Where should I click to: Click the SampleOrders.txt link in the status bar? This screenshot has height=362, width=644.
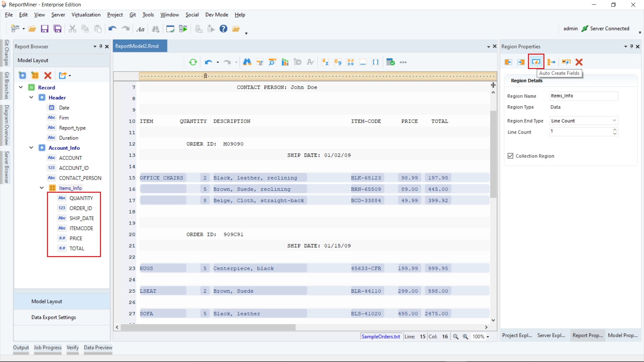381,337
